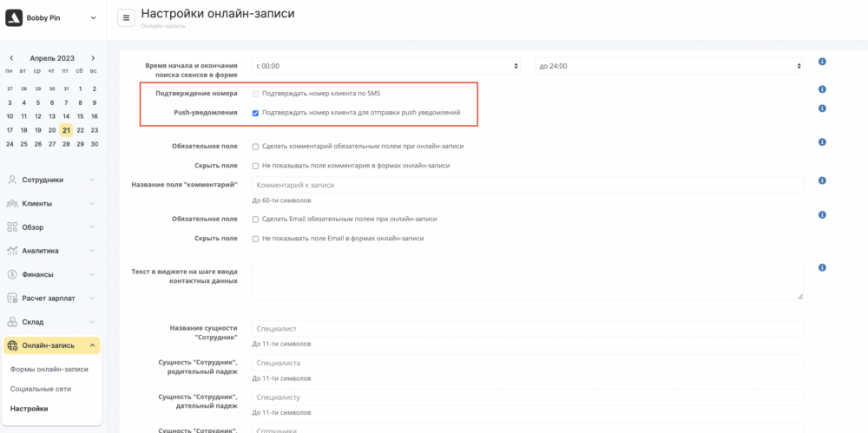
Task: Open the start time 'с 00:00' dropdown
Action: 386,66
